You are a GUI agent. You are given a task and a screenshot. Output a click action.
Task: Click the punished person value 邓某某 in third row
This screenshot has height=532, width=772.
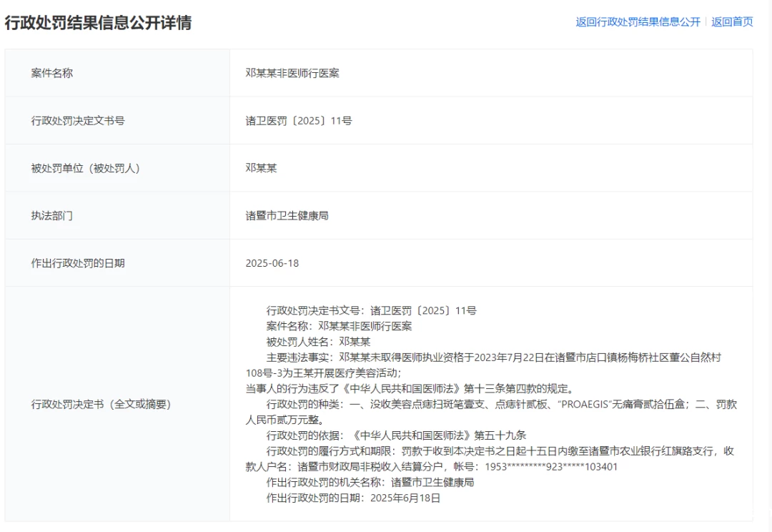(261, 168)
